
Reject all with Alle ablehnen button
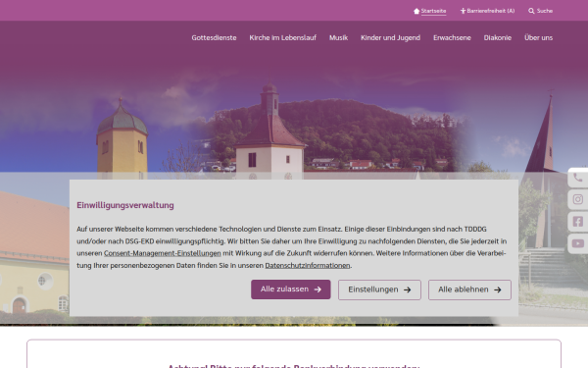469,289
